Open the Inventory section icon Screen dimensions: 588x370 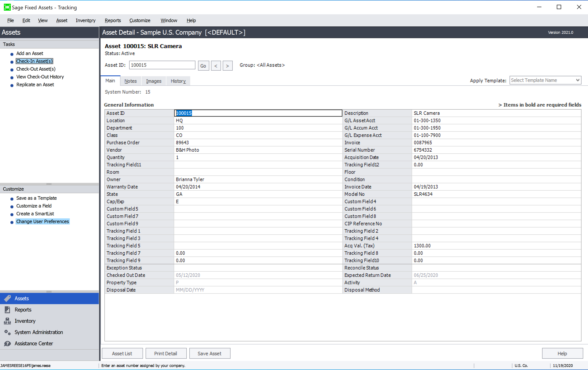click(x=7, y=321)
